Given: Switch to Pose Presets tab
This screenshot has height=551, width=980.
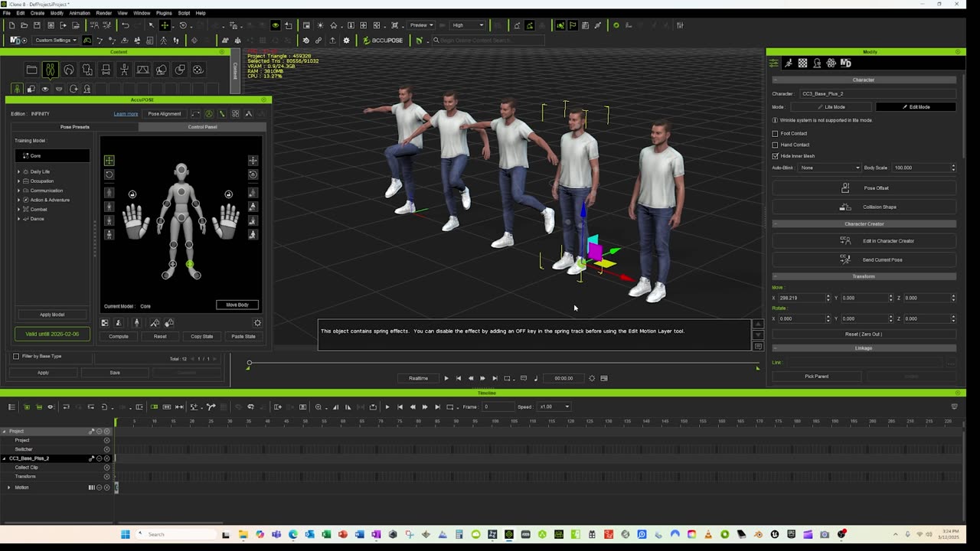Looking at the screenshot, I should [75, 127].
